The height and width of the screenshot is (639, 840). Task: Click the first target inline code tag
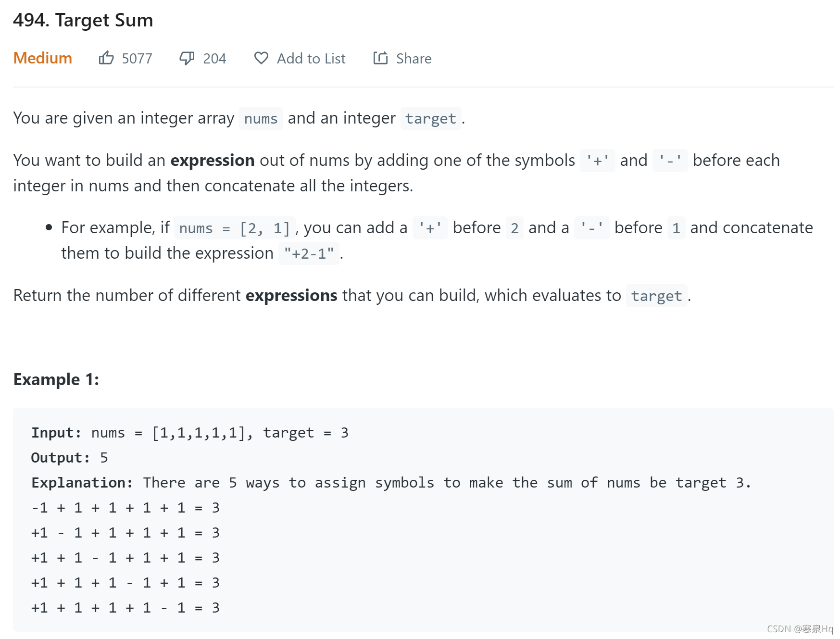(430, 118)
